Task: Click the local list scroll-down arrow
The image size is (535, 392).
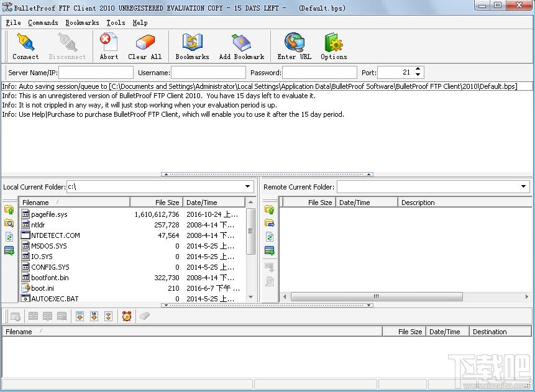Action: click(251, 297)
